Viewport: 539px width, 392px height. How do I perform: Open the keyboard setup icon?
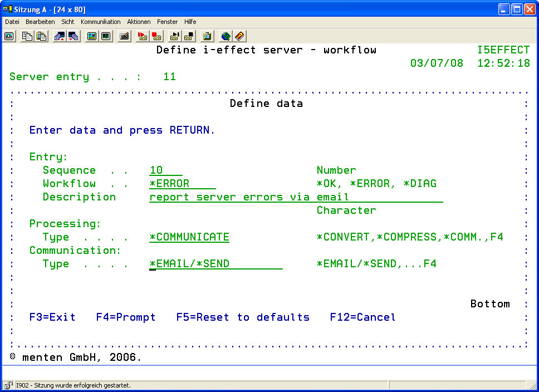point(125,36)
